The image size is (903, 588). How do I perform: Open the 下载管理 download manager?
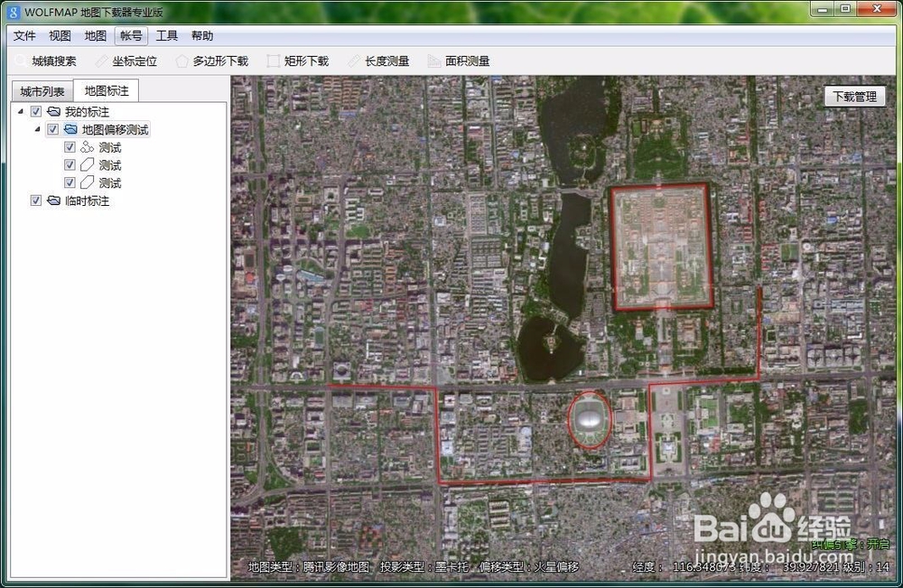tap(853, 94)
